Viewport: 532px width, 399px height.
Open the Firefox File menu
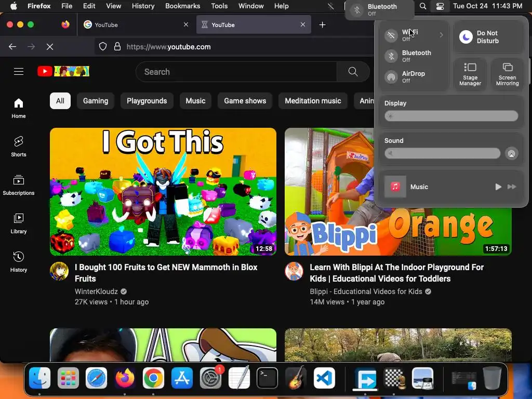click(66, 6)
